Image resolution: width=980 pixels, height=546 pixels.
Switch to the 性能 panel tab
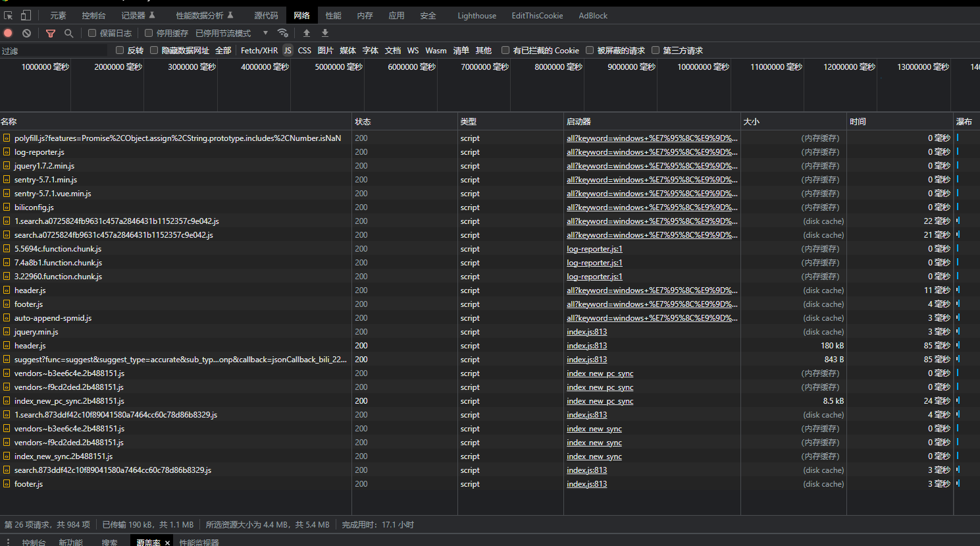click(333, 15)
